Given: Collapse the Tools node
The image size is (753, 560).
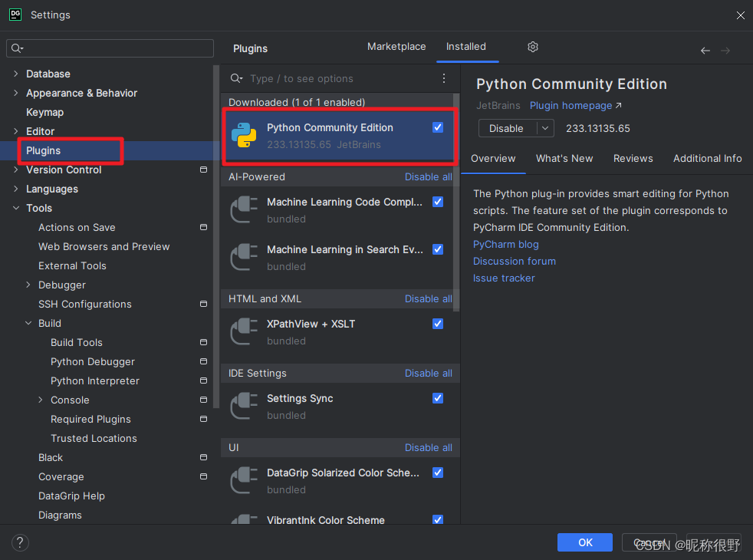Looking at the screenshot, I should coord(16,208).
